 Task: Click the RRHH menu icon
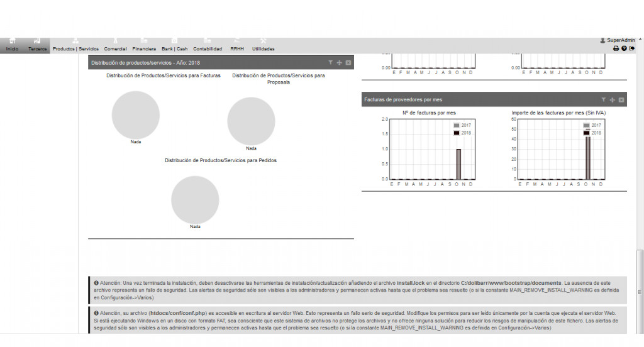tap(237, 41)
